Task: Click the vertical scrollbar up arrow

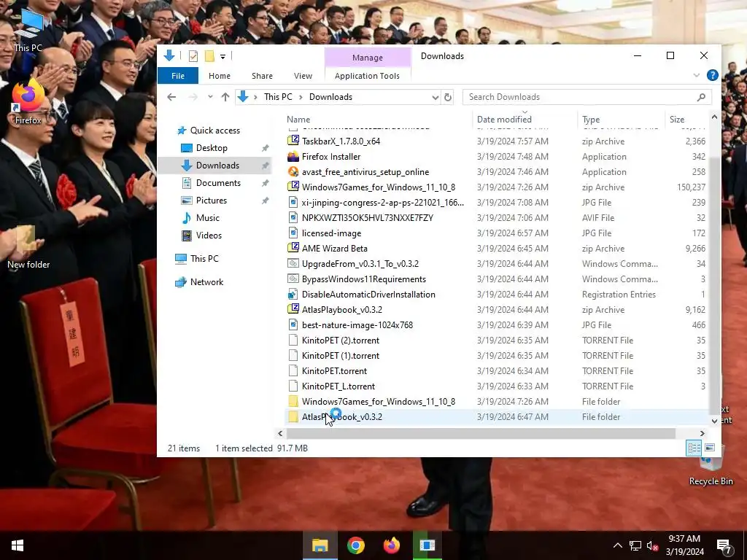Action: pos(714,117)
